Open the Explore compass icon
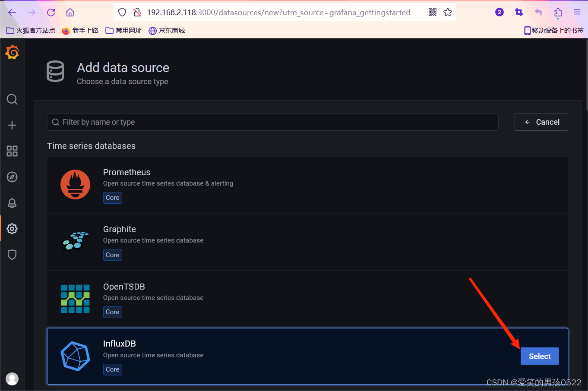Image resolution: width=588 pixels, height=391 pixels. pyautogui.click(x=12, y=177)
